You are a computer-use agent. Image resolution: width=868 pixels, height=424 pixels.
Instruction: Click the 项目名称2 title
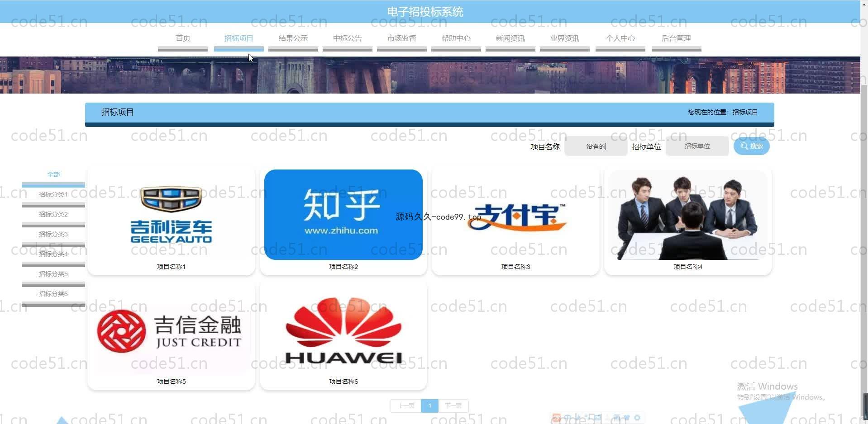coord(343,267)
